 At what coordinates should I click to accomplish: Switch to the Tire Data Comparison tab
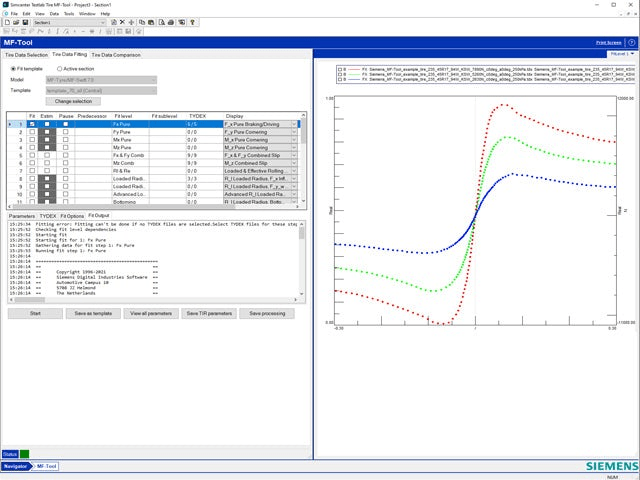(116, 55)
